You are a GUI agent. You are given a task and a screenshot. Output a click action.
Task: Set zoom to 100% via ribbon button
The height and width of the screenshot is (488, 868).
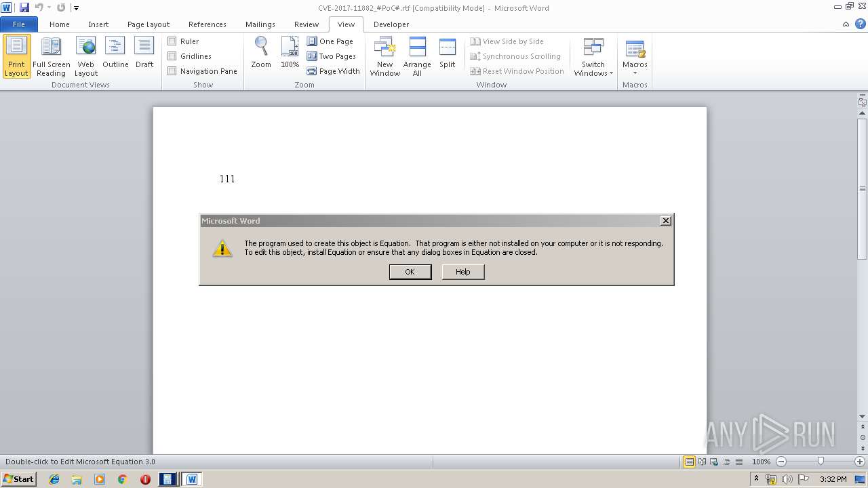pos(290,53)
